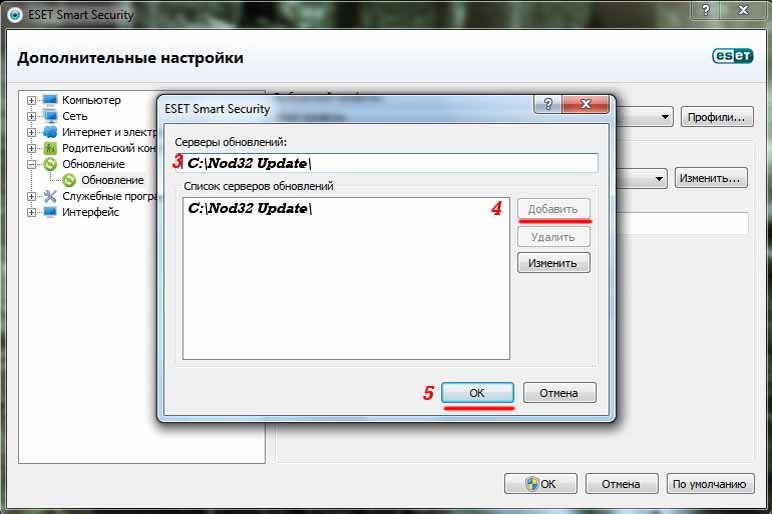Click the Серверы обновлений input field
This screenshot has width=772, height=514.
(x=387, y=163)
